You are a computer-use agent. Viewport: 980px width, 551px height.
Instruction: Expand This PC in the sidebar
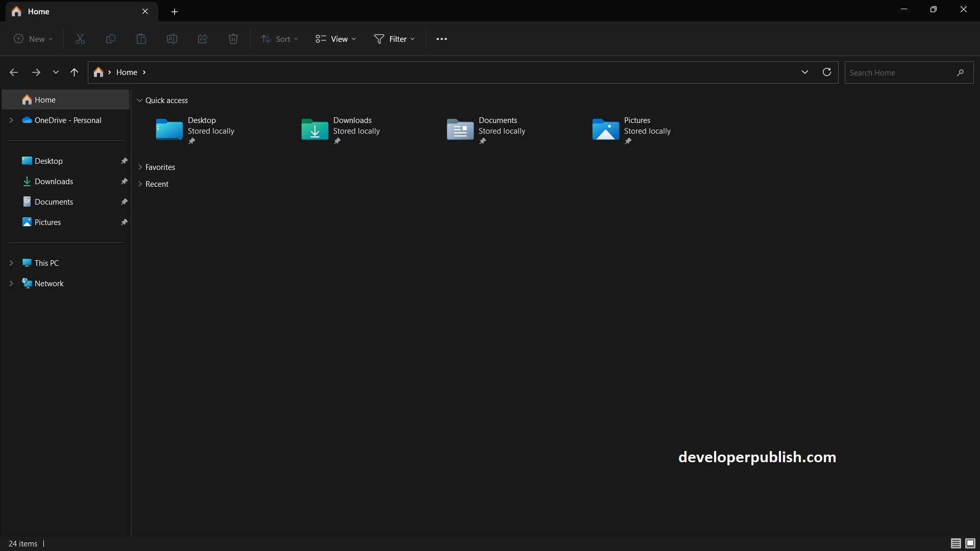tap(11, 262)
